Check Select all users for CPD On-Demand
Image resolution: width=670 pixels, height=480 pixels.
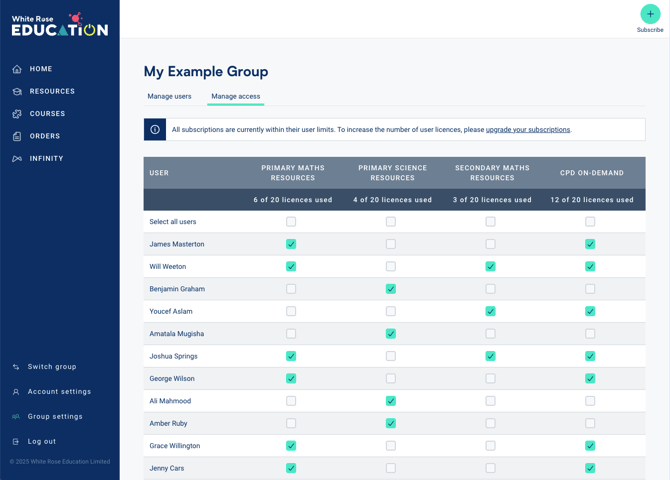[x=590, y=221]
